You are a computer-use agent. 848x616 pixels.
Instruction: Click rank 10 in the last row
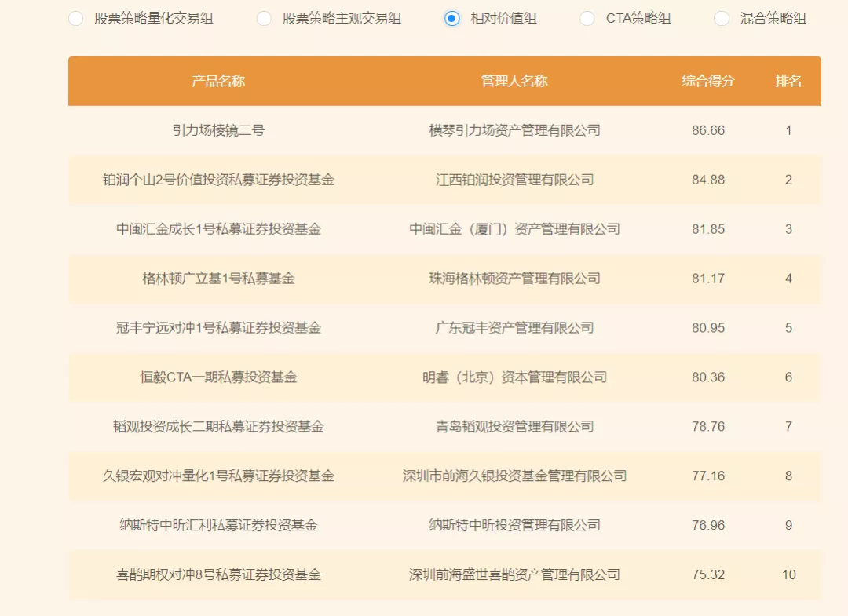tap(788, 574)
